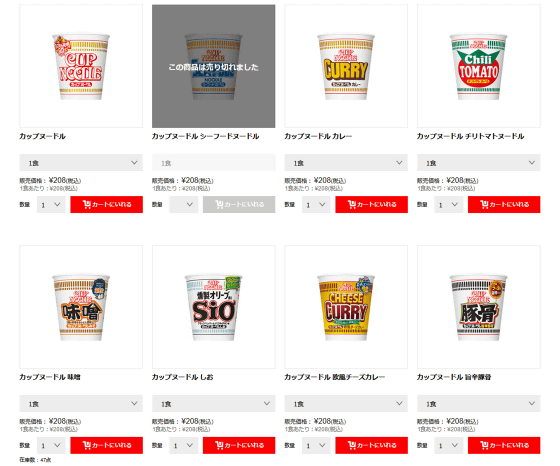
Task: Add Chili Tomato noodle to cart
Action: pyautogui.click(x=504, y=204)
